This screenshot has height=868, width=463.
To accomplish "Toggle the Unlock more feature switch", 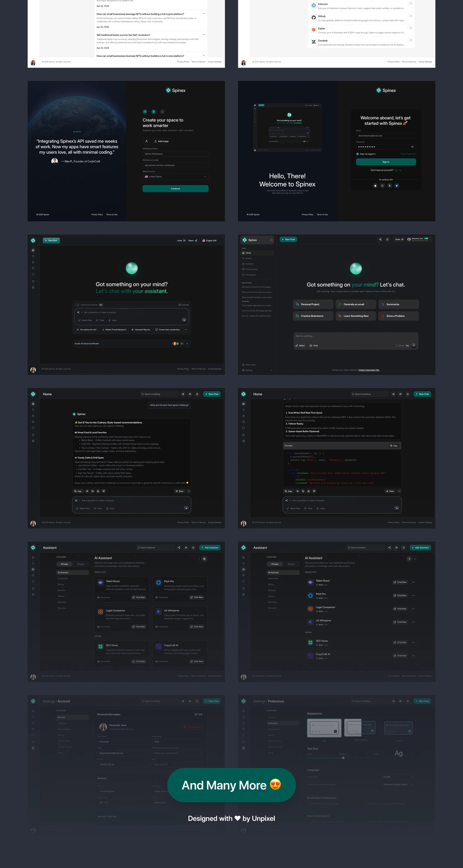I will [x=77, y=305].
